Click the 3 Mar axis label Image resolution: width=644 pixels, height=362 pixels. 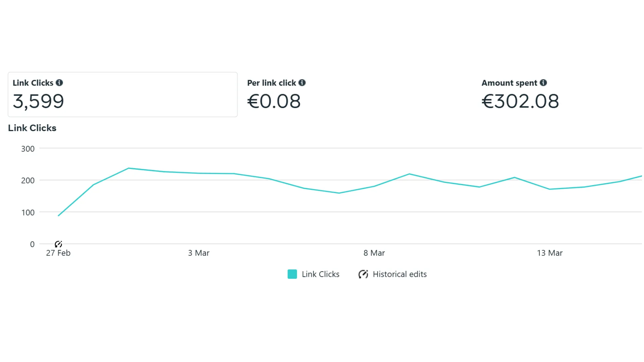[x=199, y=253]
